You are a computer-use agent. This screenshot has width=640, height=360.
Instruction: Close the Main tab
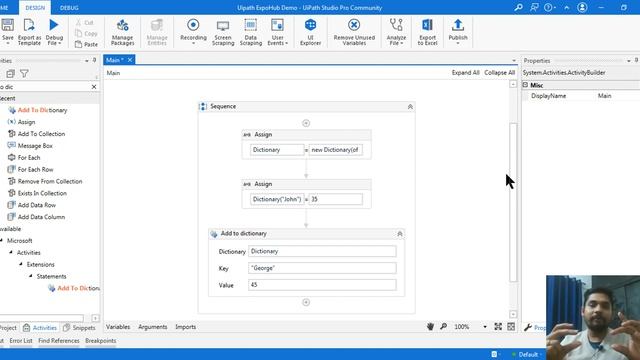coord(130,60)
